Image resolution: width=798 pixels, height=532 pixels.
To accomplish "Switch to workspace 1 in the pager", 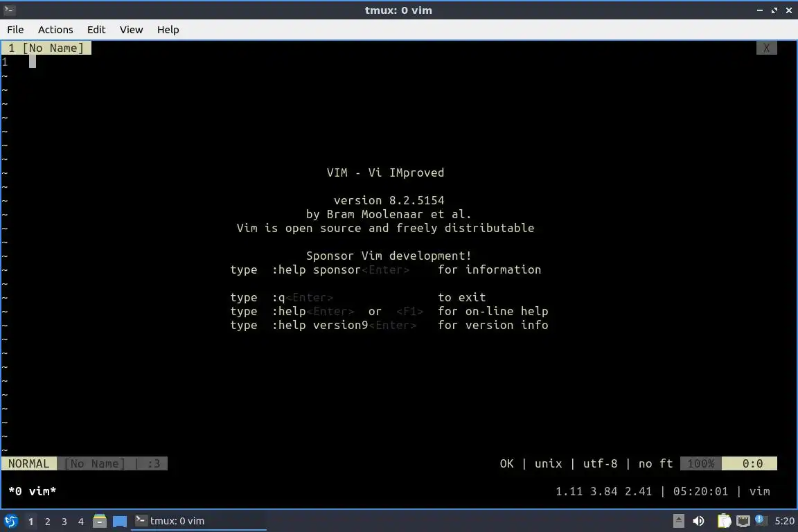I will click(x=30, y=522).
